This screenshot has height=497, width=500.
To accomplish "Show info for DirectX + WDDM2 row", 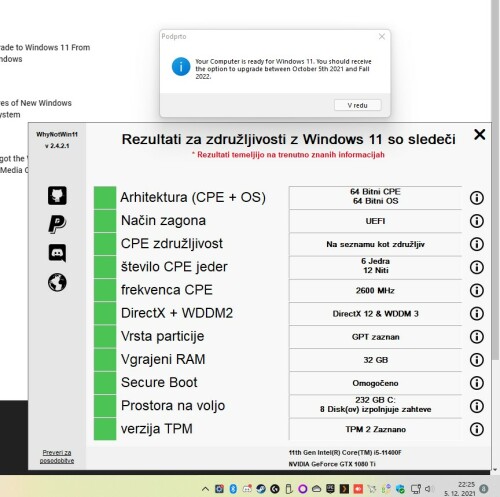I will pos(477,313).
